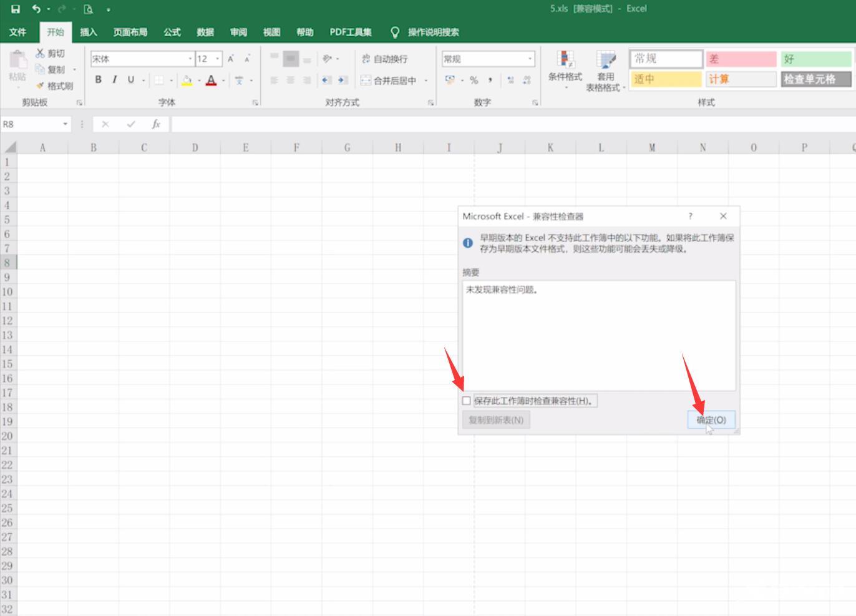Toggle align text right
856x616 pixels.
(x=307, y=80)
